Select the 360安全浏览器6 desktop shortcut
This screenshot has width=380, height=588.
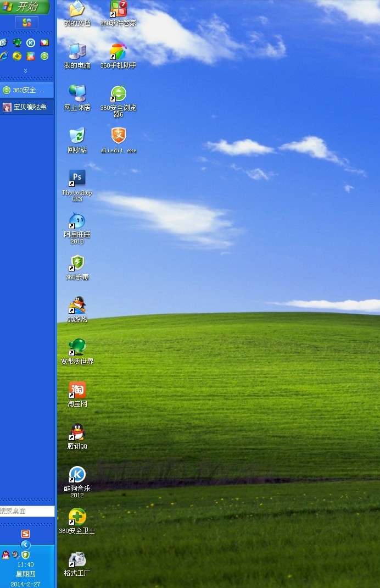click(x=119, y=101)
